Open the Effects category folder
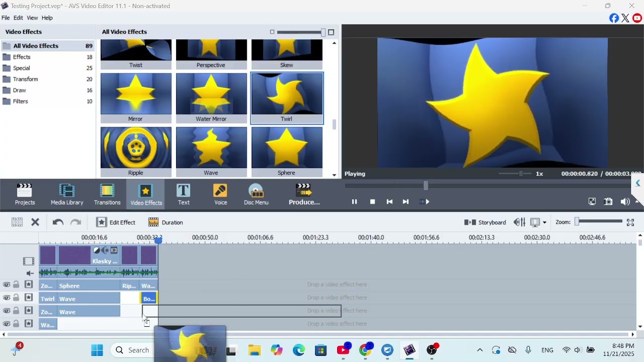The image size is (644, 362). click(47, 57)
